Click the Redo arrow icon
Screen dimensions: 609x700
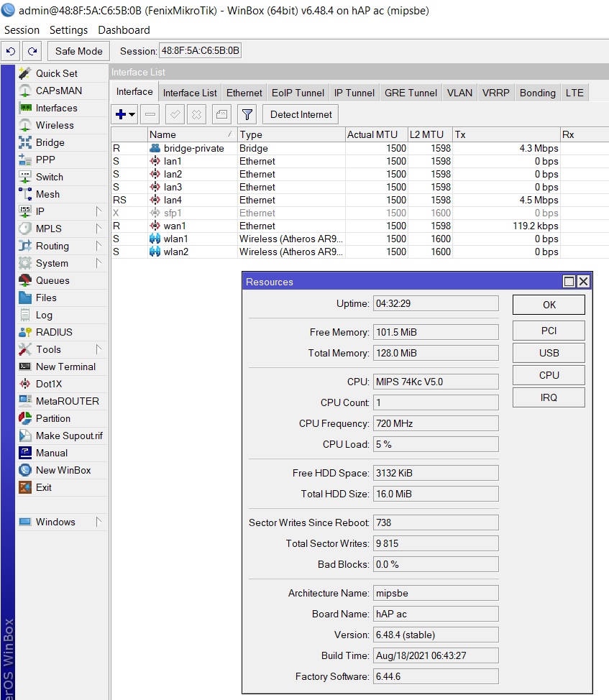click(x=32, y=51)
